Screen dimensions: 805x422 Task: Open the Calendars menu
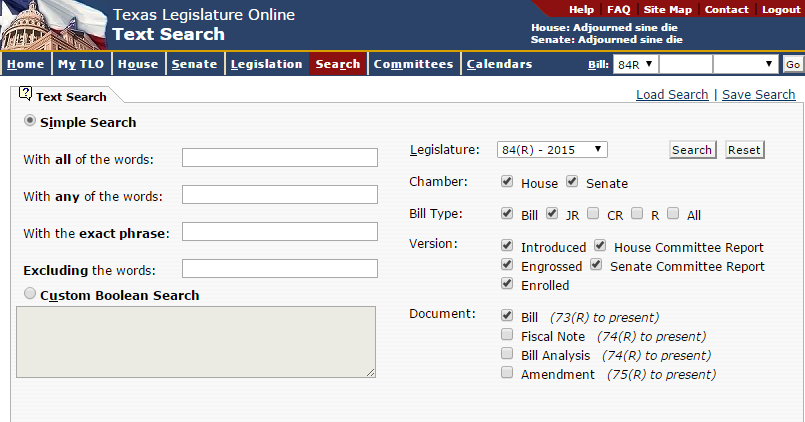click(499, 64)
